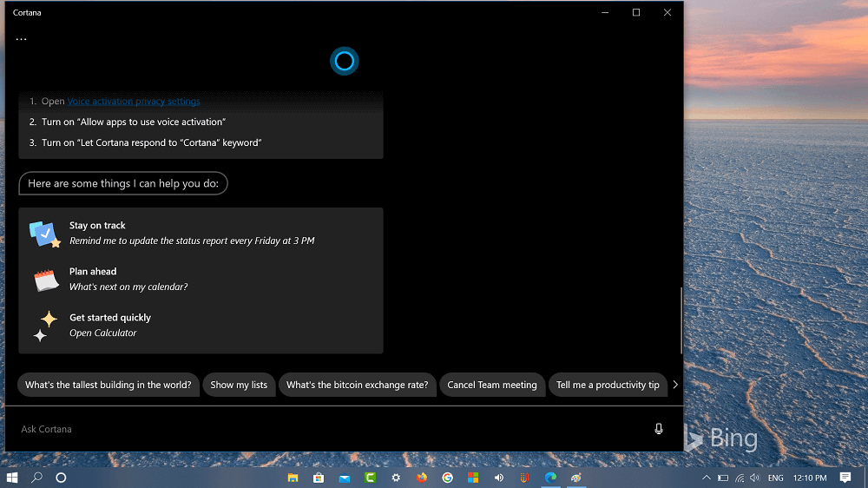868x488 pixels.
Task: Open taskbar Search magnifier
Action: [x=36, y=478]
